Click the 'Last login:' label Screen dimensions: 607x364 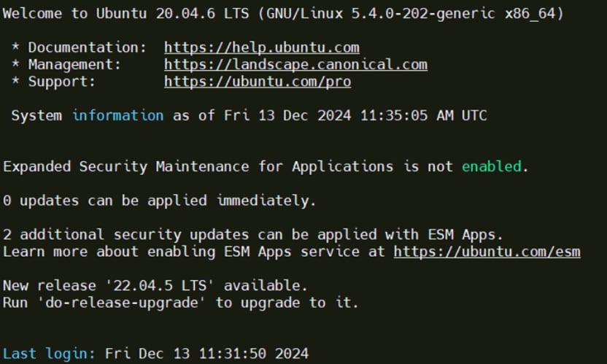(49, 354)
